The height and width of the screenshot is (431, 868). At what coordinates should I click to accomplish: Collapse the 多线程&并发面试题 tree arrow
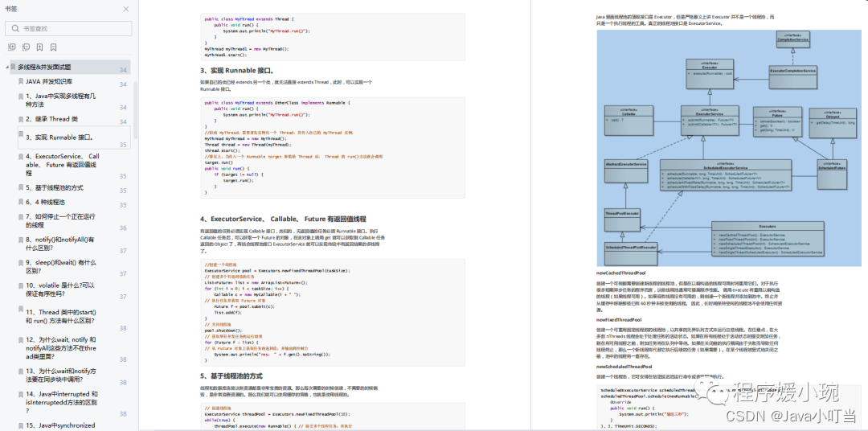click(6, 67)
